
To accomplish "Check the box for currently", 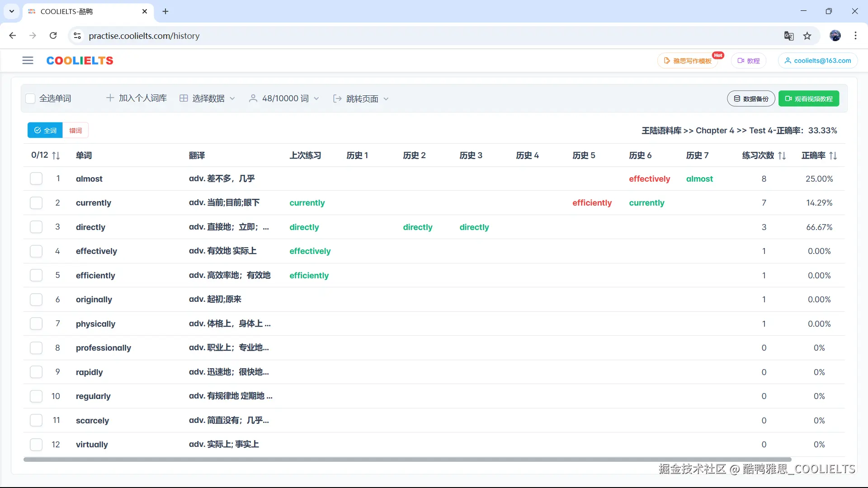I will click(x=36, y=202).
